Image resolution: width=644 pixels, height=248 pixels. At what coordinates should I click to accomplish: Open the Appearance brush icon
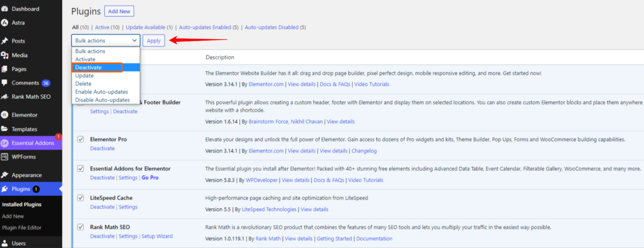pyautogui.click(x=5, y=175)
